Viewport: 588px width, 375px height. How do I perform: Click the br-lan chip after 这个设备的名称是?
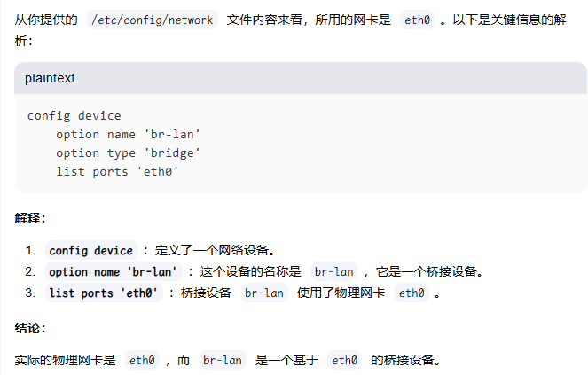click(333, 271)
